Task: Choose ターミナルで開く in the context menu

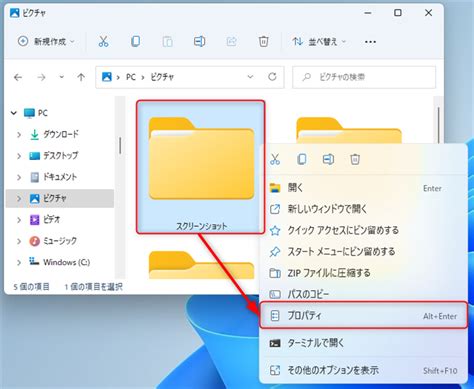Action: click(x=364, y=343)
